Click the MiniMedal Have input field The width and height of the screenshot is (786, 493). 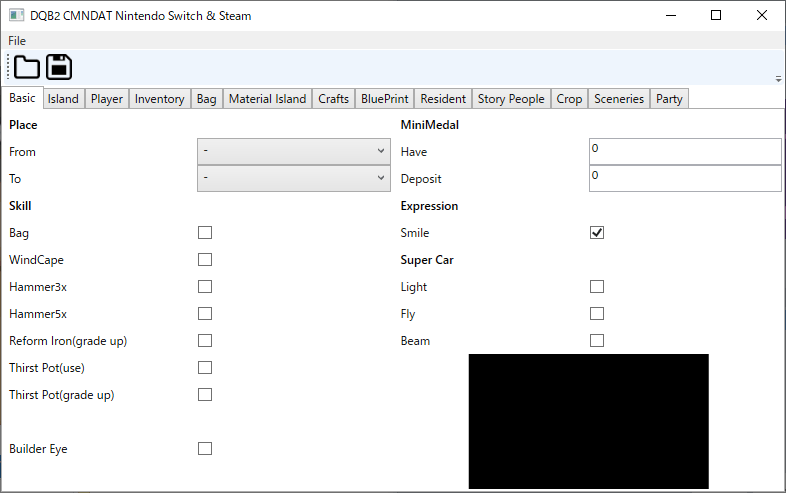tap(685, 151)
